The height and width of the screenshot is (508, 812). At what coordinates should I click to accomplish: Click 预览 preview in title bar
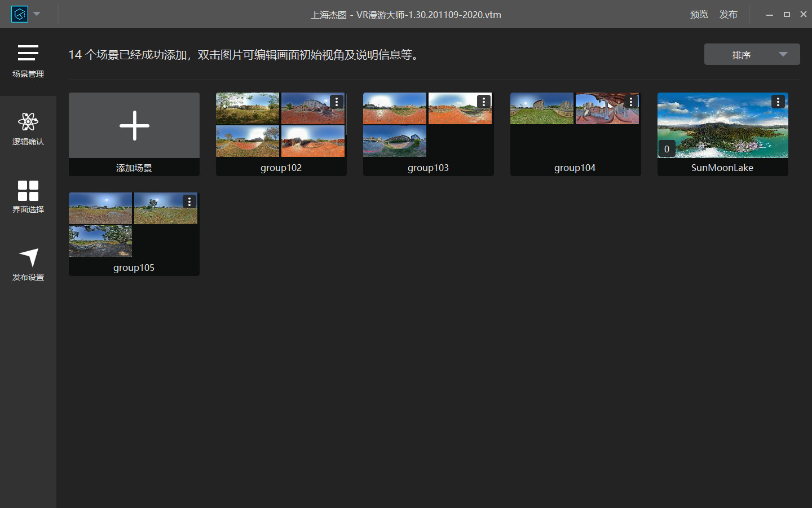[699, 15]
